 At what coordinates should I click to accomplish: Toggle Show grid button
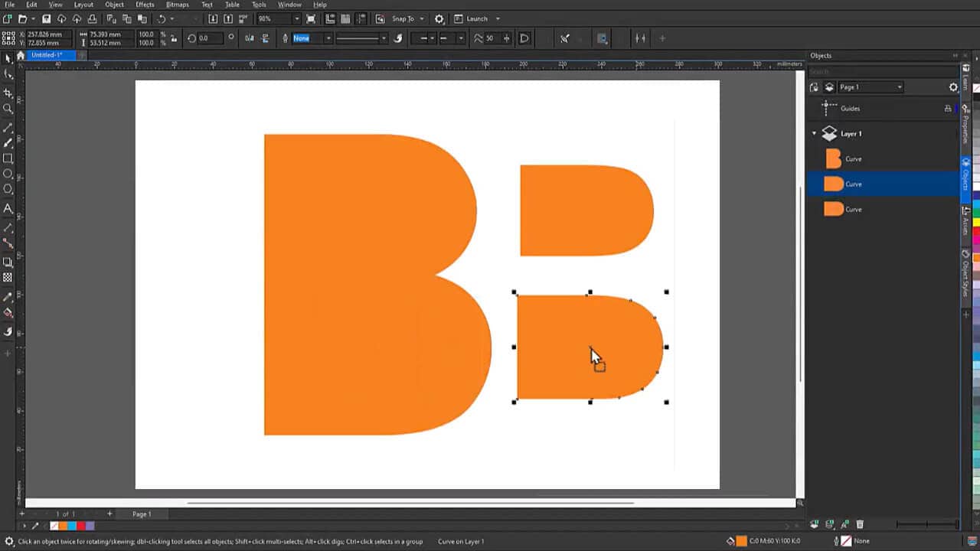[x=345, y=18]
